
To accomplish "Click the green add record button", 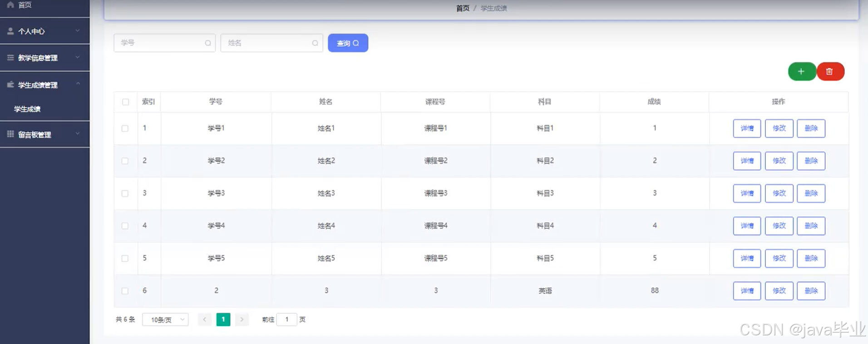I will 802,71.
